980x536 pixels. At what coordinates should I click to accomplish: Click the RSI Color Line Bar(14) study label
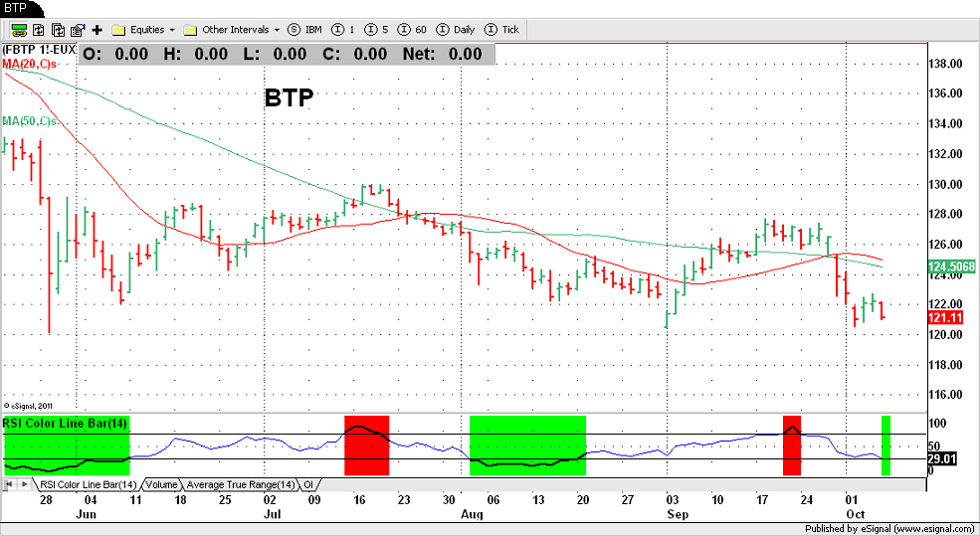tap(65, 424)
